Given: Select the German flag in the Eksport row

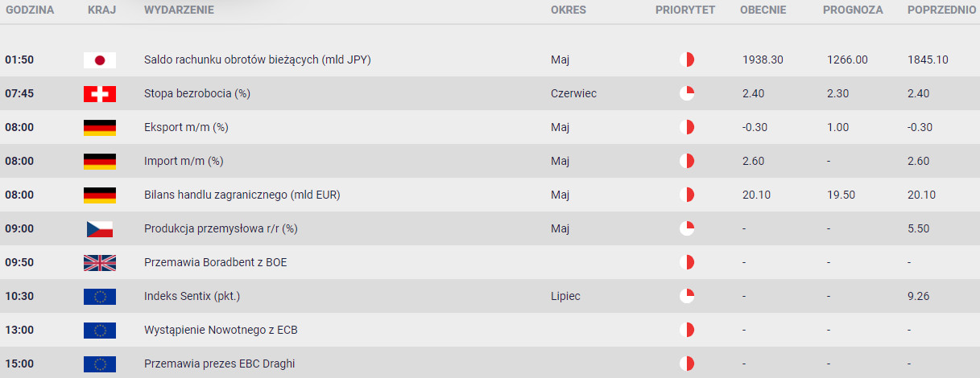Looking at the screenshot, I should click(100, 127).
